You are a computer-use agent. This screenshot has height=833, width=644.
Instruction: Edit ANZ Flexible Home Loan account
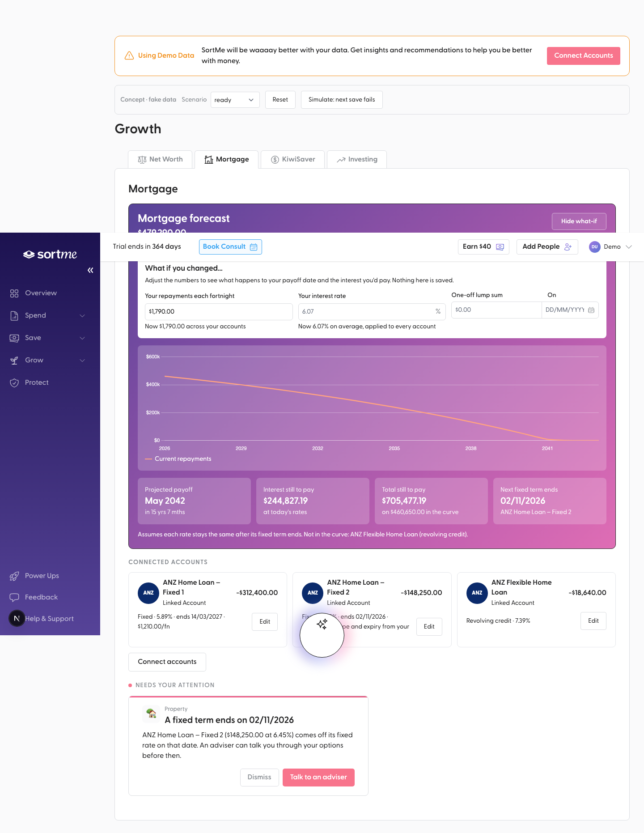point(593,621)
